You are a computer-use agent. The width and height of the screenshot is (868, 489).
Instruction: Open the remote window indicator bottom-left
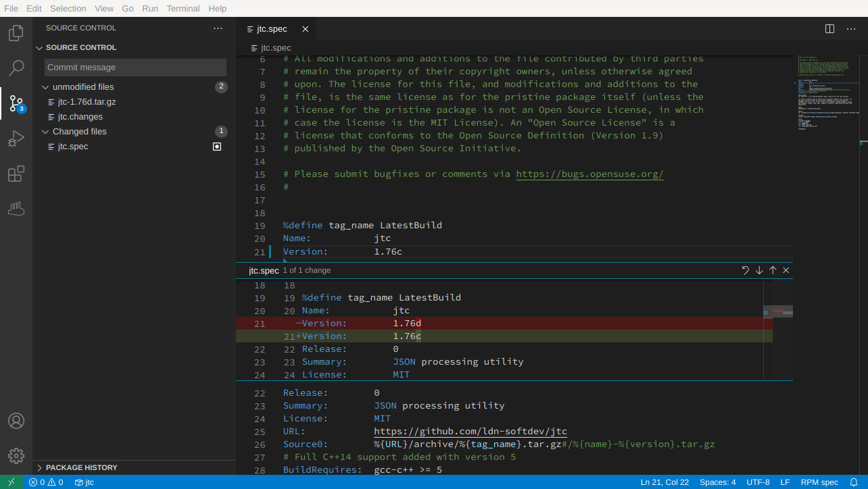coord(11,482)
